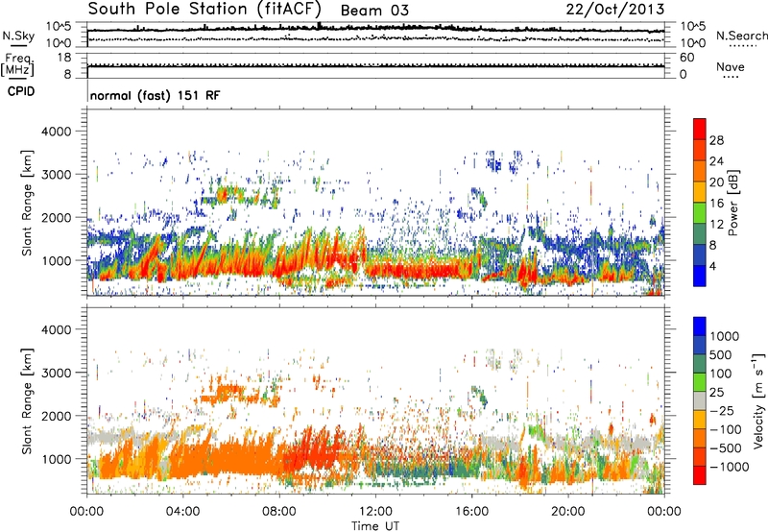This screenshot has height=532, width=768.
Task: Click the dotted line sample under 'N.Search'
Action: (x=743, y=46)
